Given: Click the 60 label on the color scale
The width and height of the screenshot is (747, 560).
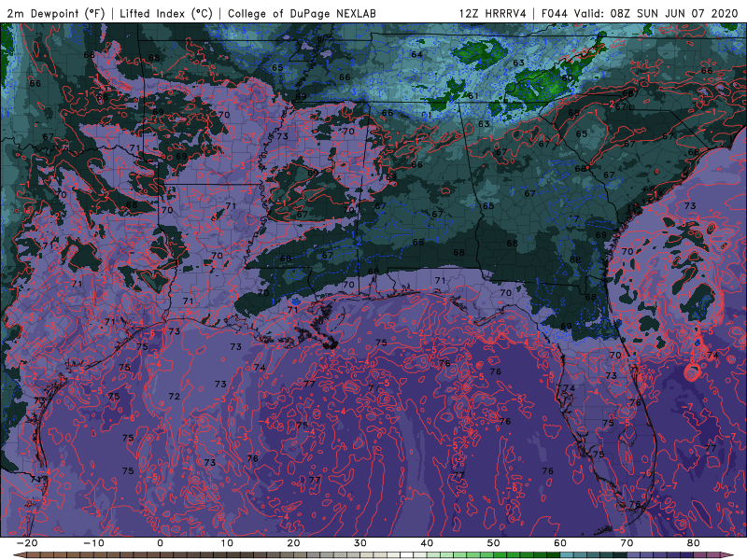Looking at the screenshot, I should tap(560, 543).
